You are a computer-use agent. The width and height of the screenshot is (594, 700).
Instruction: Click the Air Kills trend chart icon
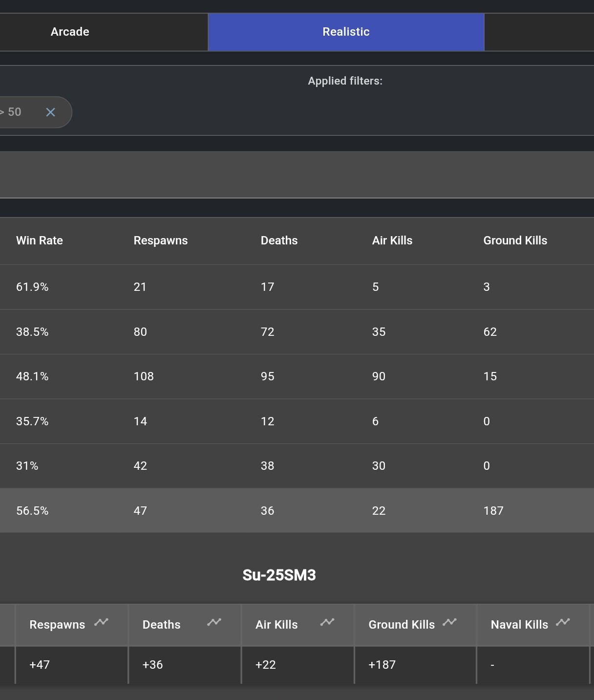point(327,622)
